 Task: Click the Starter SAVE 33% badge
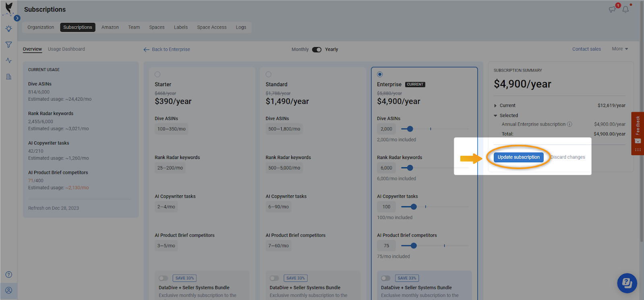pyautogui.click(x=185, y=278)
